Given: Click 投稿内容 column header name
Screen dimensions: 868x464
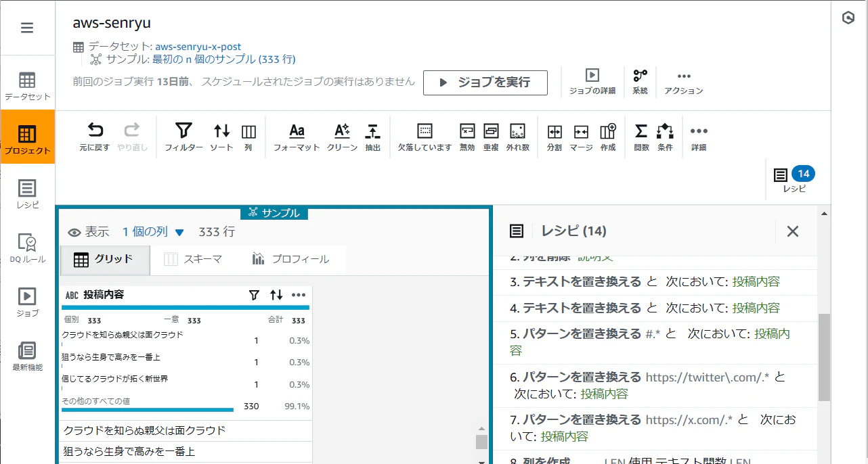Looking at the screenshot, I should 104,295.
